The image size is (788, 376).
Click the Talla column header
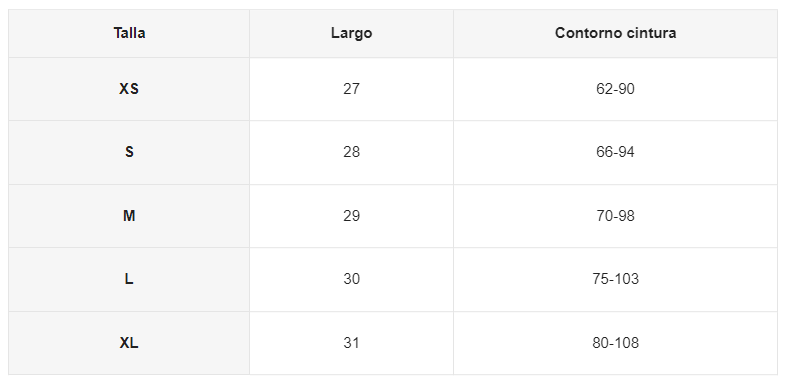click(129, 33)
